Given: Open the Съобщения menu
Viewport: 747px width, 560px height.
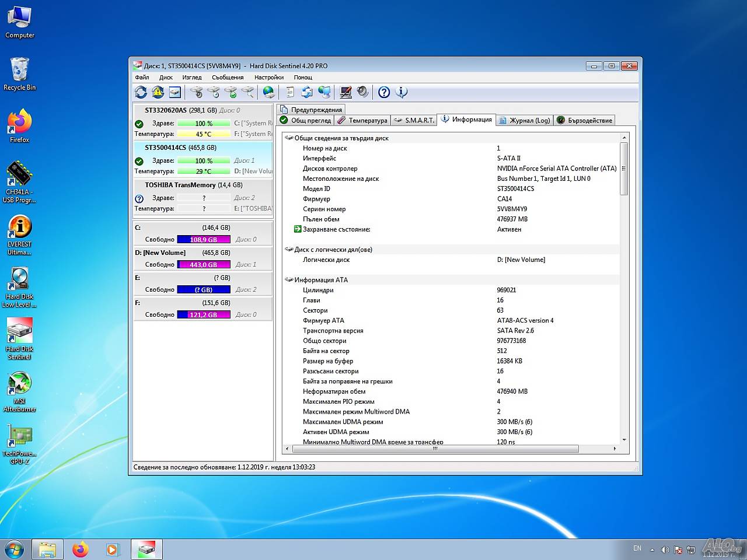Looking at the screenshot, I should [x=228, y=77].
